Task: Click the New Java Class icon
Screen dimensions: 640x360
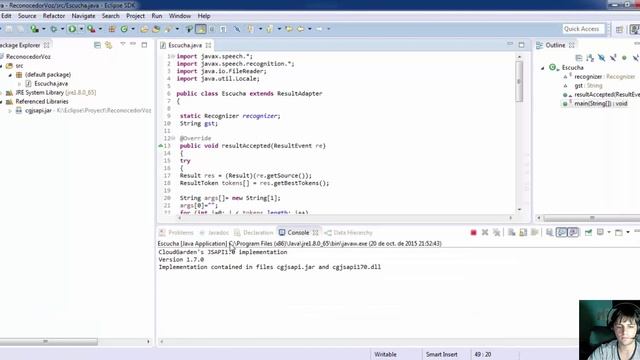Action: (124, 29)
